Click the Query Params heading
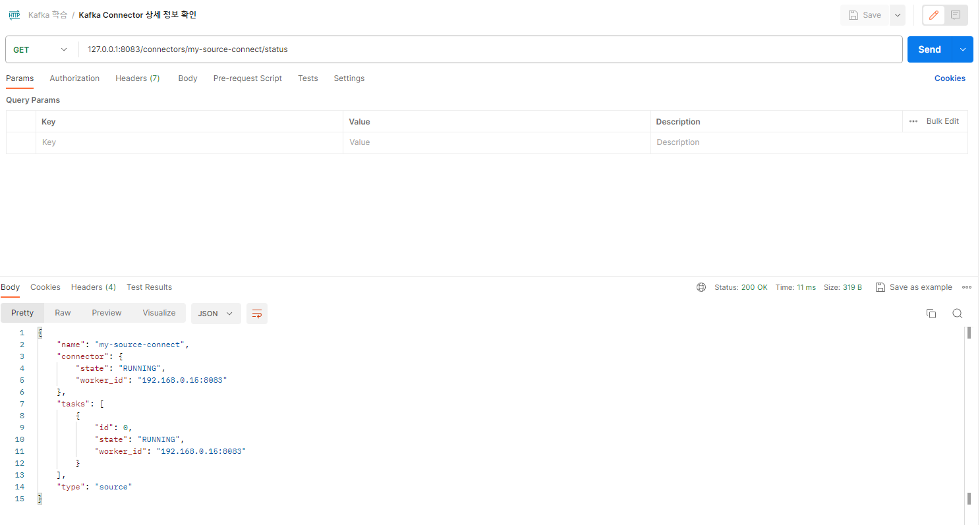Image resolution: width=980 pixels, height=525 pixels. tap(33, 100)
